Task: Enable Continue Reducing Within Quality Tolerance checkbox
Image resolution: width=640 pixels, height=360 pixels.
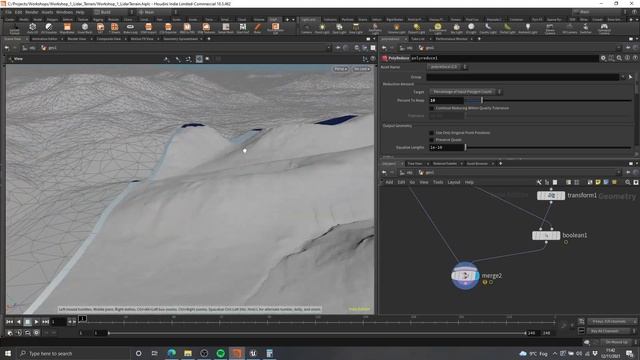Action: tap(431, 108)
